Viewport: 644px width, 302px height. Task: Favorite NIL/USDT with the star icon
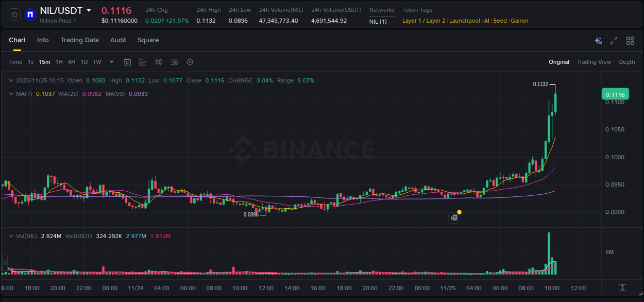click(x=14, y=14)
